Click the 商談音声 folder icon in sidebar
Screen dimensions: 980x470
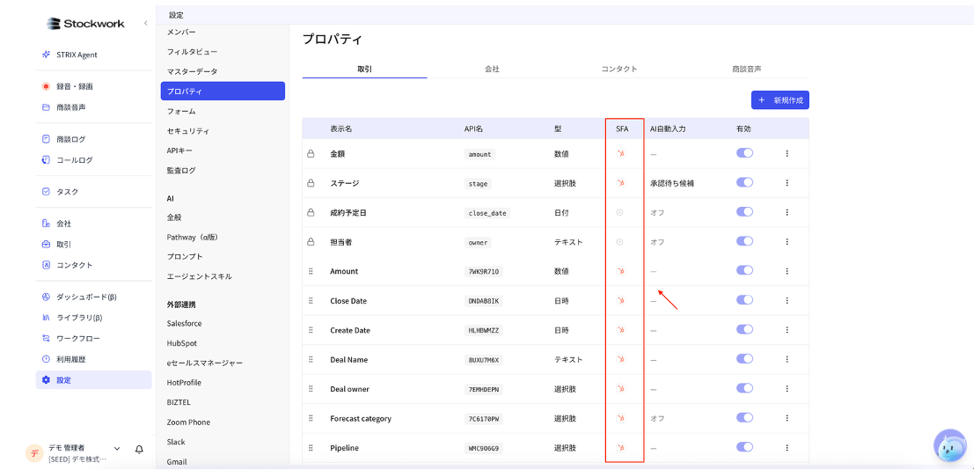click(46, 107)
